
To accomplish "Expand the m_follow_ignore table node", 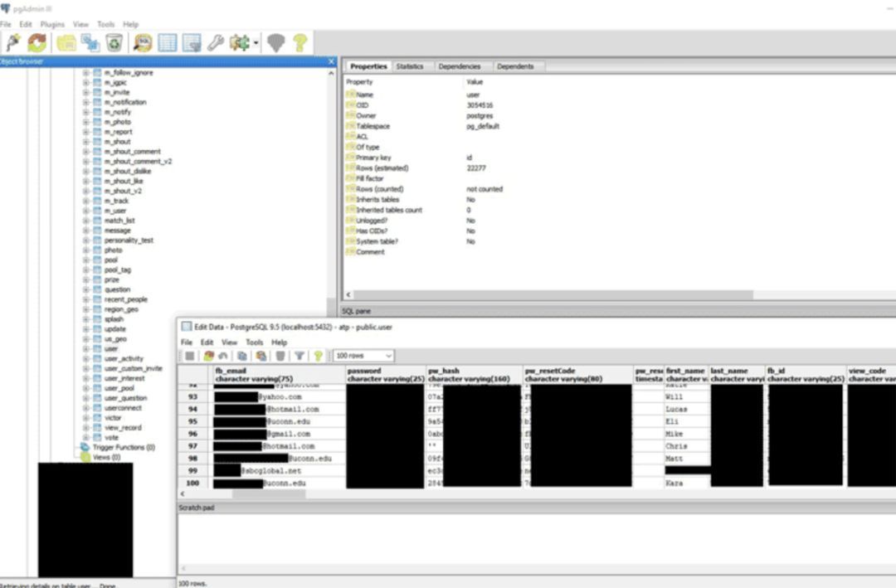I will click(x=85, y=73).
